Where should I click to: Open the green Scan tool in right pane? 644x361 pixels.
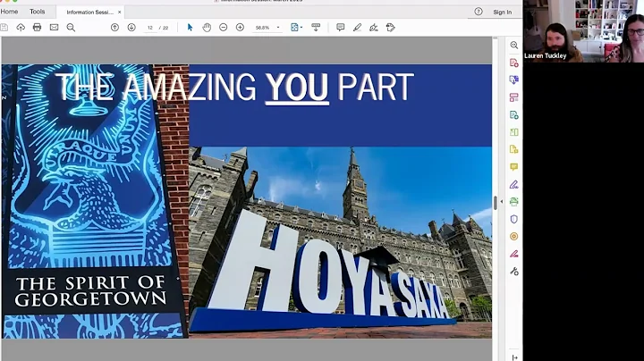click(x=513, y=201)
